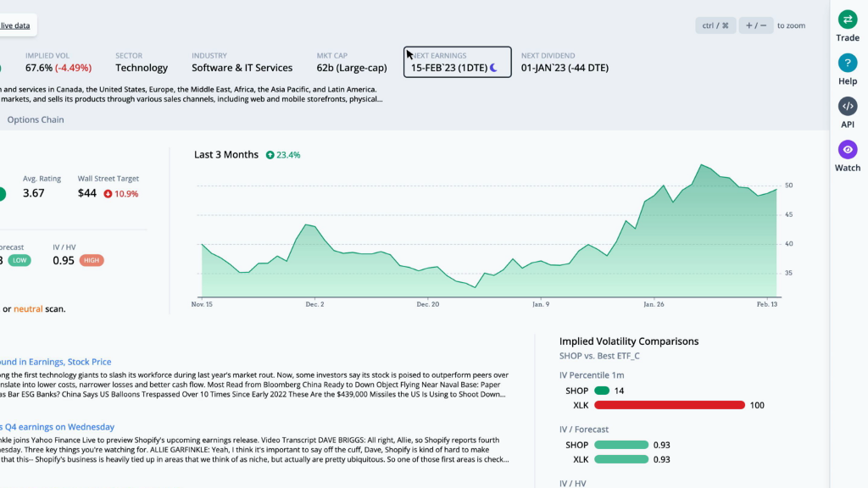Click the ctrl / ⌘ key hint
This screenshot has width=868, height=488.
tap(715, 25)
